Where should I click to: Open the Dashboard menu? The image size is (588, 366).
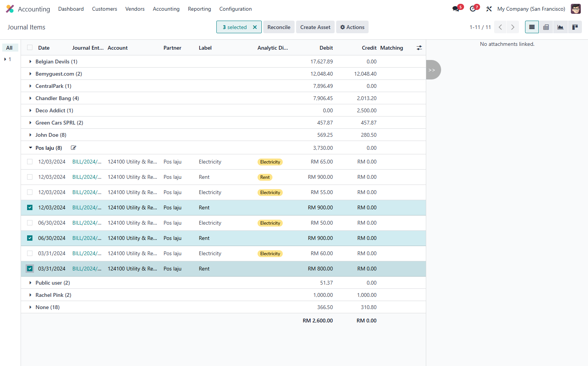coord(71,9)
